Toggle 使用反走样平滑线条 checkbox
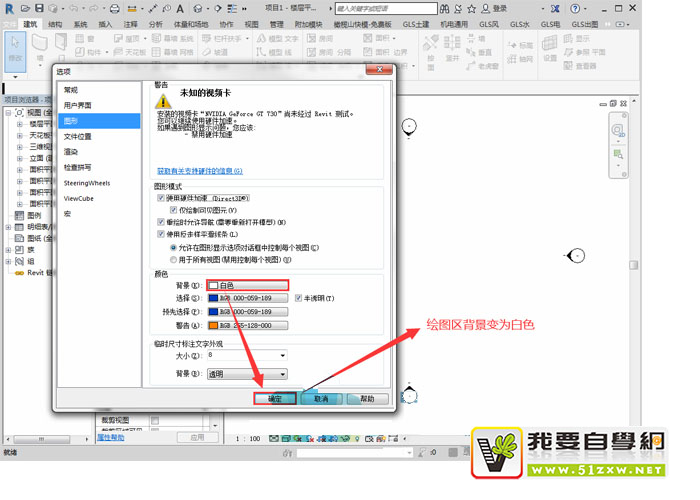This screenshot has height=500, width=700. point(161,234)
